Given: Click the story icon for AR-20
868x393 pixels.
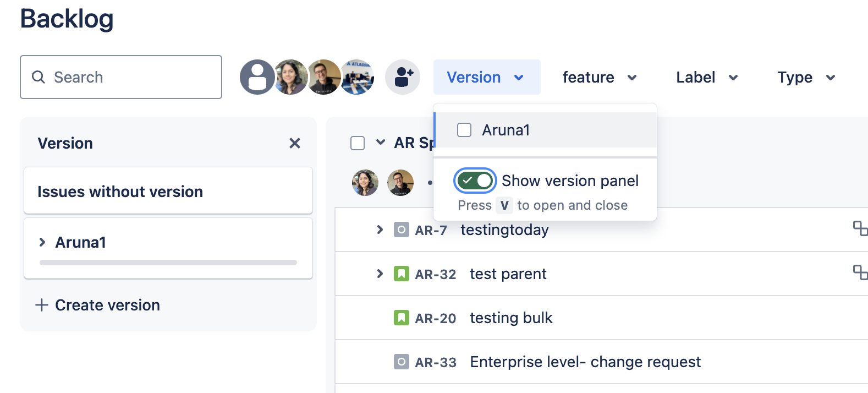Looking at the screenshot, I should [402, 318].
